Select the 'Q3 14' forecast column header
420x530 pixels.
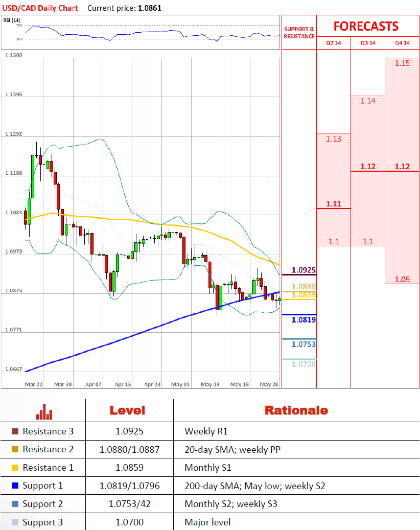[368, 43]
